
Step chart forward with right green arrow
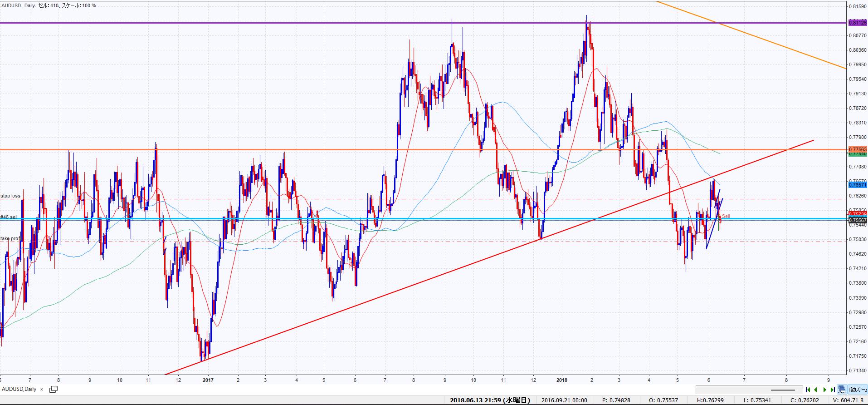[825, 390]
